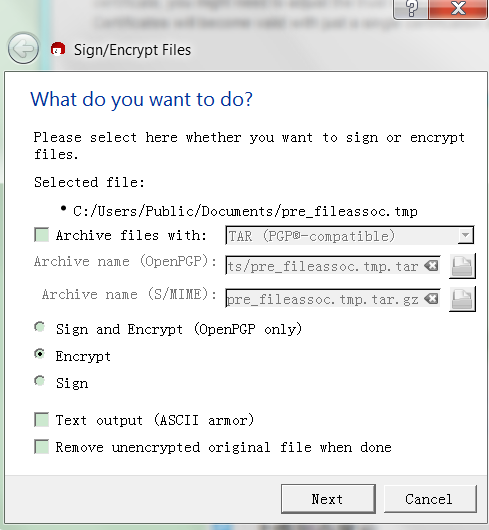
Task: Enable the Archive files with checkbox
Action: [x=42, y=235]
